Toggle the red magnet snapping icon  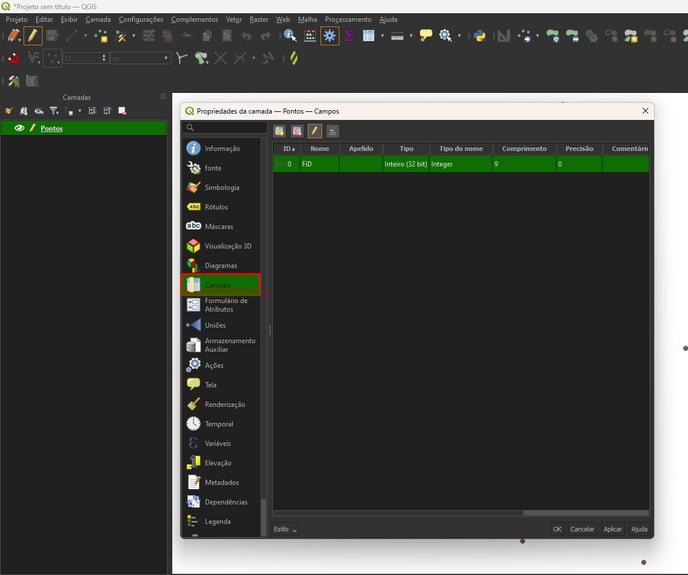14,58
